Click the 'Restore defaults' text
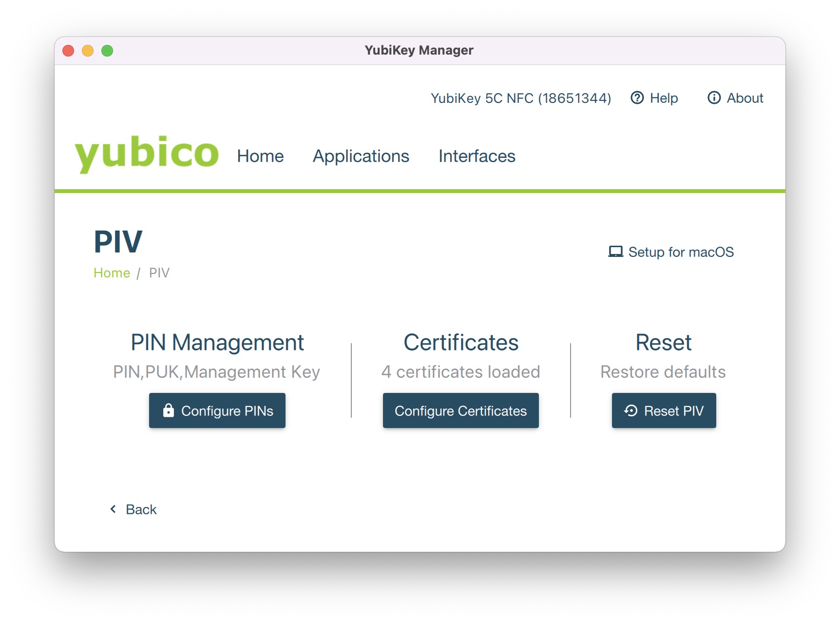This screenshot has height=624, width=840. (x=663, y=372)
